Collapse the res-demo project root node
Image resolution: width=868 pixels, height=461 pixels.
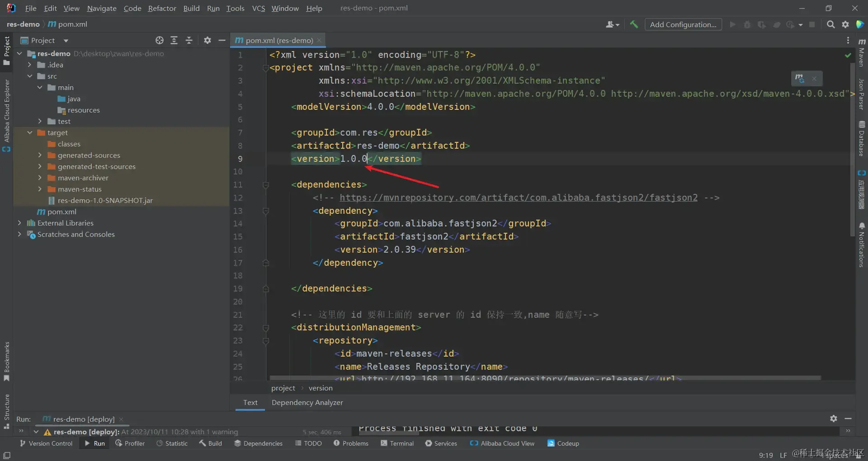(x=19, y=53)
